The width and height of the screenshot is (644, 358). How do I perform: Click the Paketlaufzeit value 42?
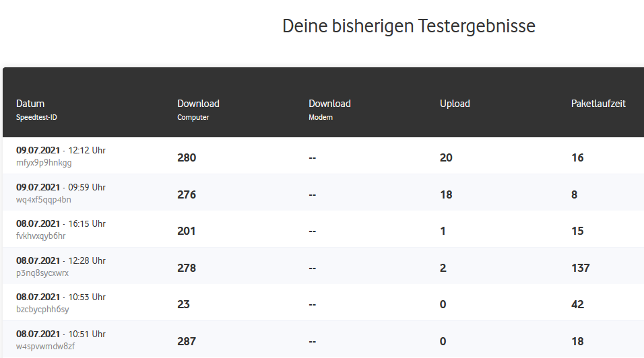[x=577, y=304]
